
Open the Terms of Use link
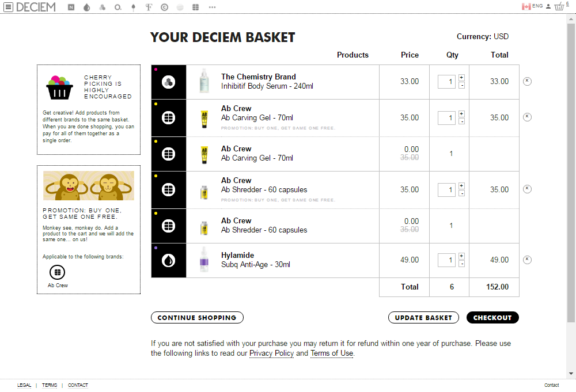332,353
